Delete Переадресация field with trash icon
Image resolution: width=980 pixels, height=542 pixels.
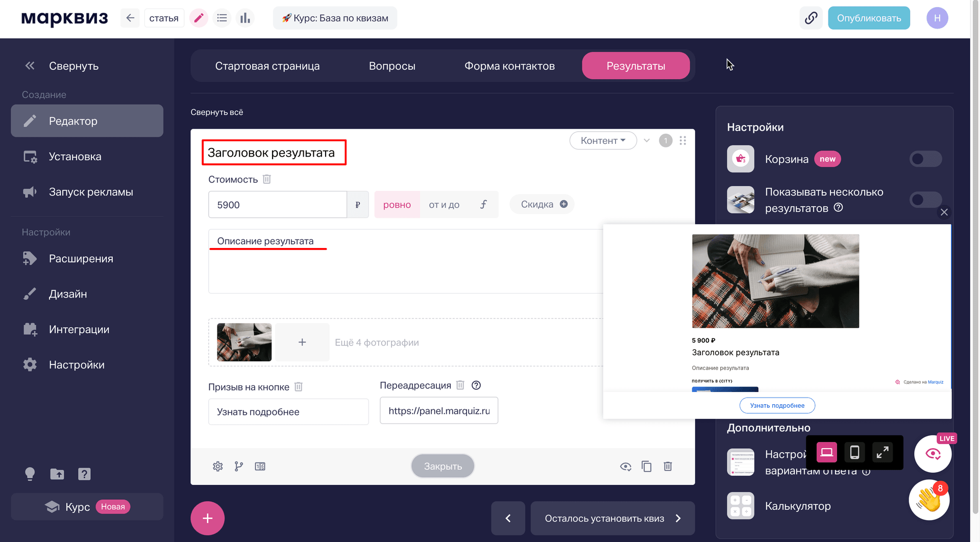460,385
